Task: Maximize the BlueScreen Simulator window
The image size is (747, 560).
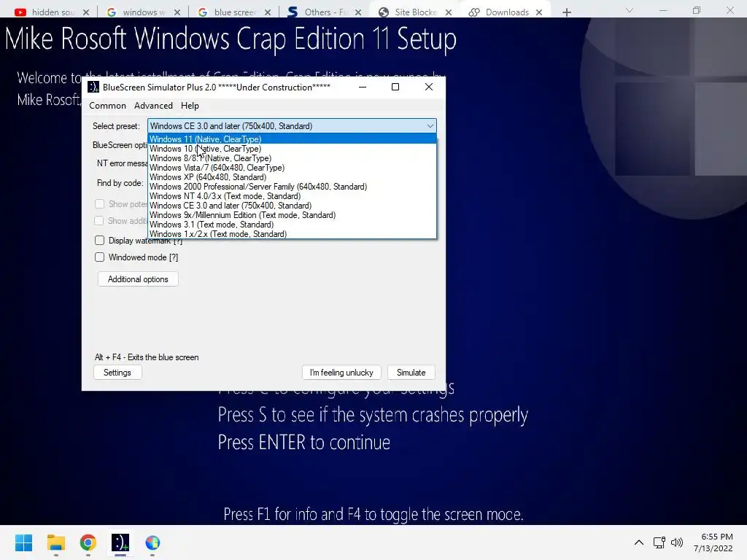Action: coord(395,87)
